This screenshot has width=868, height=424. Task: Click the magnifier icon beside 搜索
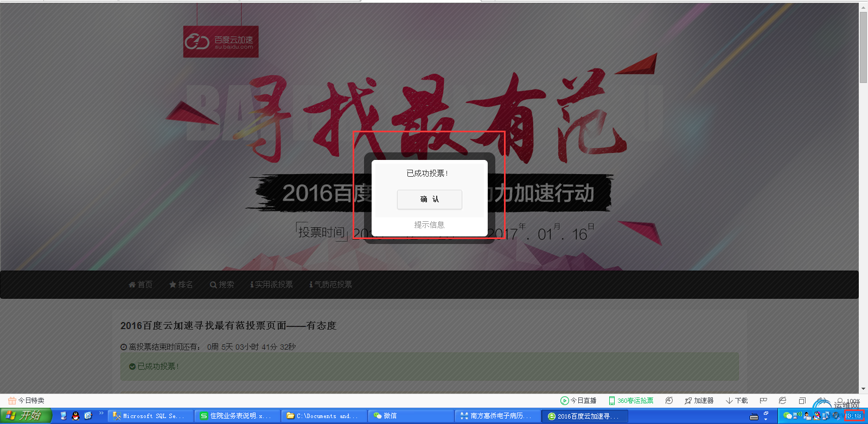[213, 285]
